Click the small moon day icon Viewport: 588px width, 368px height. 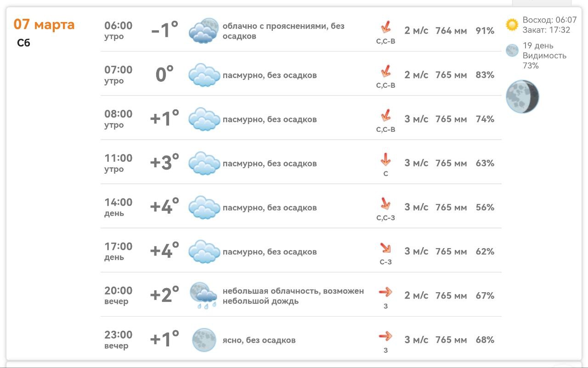click(512, 51)
